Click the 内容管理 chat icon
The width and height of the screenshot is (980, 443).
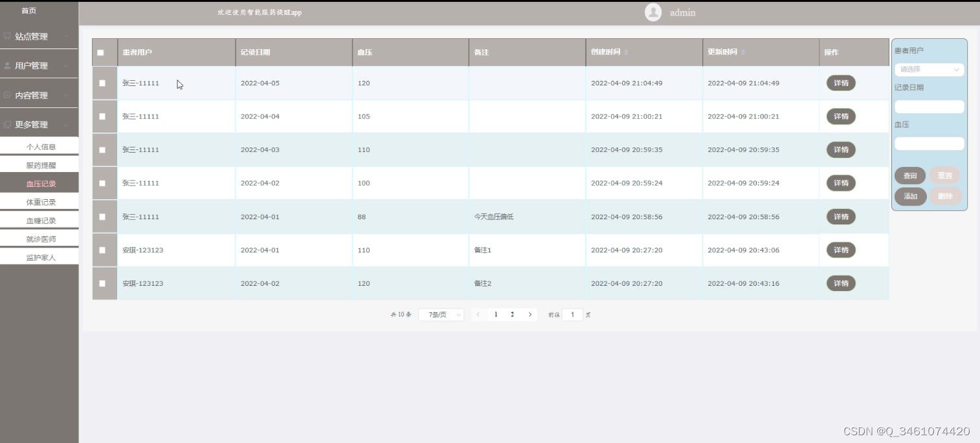click(7, 95)
